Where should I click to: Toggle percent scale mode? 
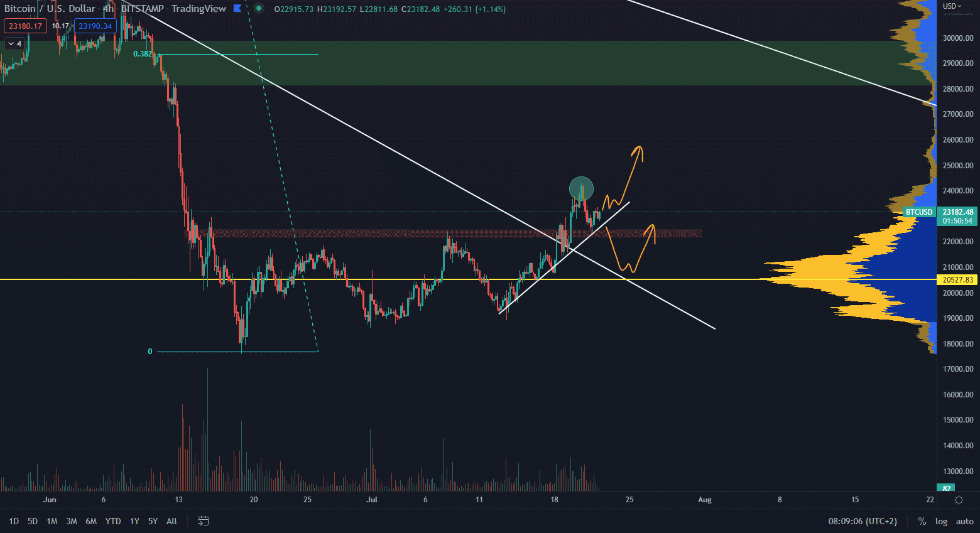click(x=922, y=521)
